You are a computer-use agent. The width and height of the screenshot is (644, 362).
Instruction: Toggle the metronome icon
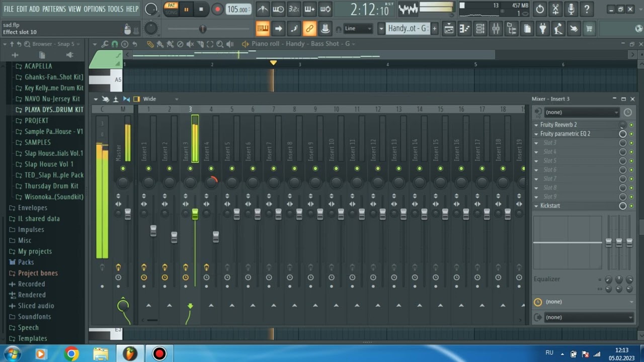[x=263, y=9]
